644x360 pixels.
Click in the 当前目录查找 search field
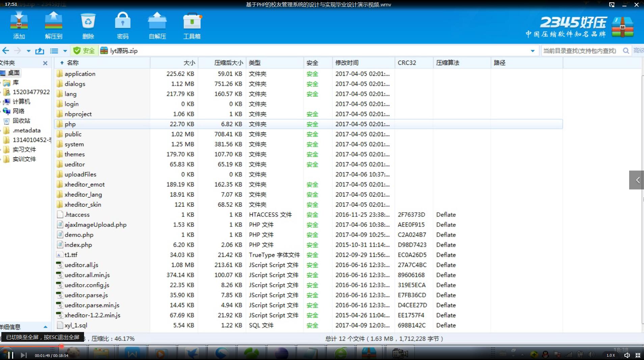(580, 51)
